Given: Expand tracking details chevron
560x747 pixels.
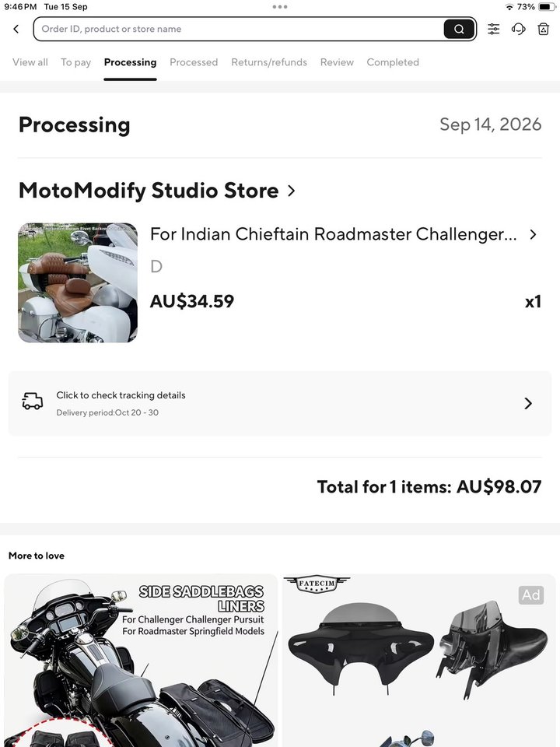Looking at the screenshot, I should click(x=528, y=404).
